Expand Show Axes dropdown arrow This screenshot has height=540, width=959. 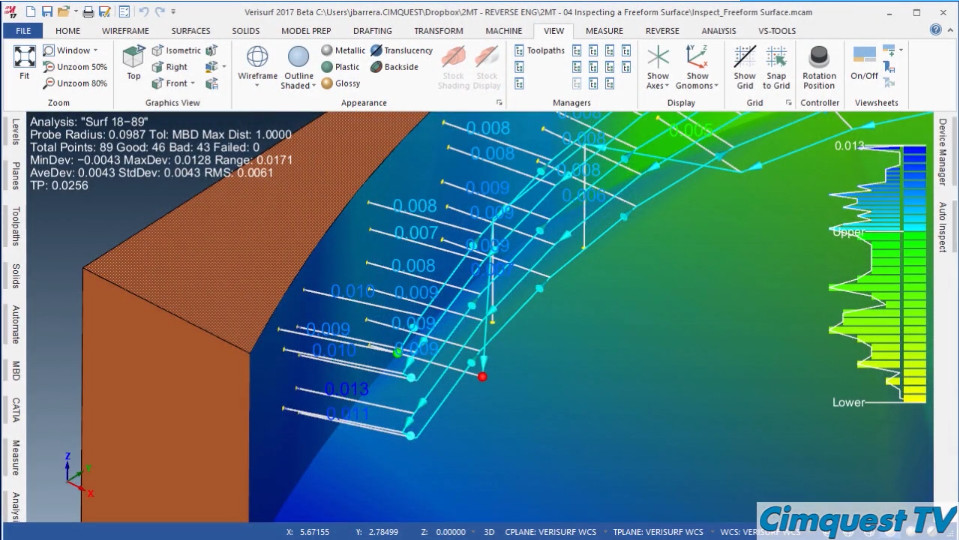(667, 86)
